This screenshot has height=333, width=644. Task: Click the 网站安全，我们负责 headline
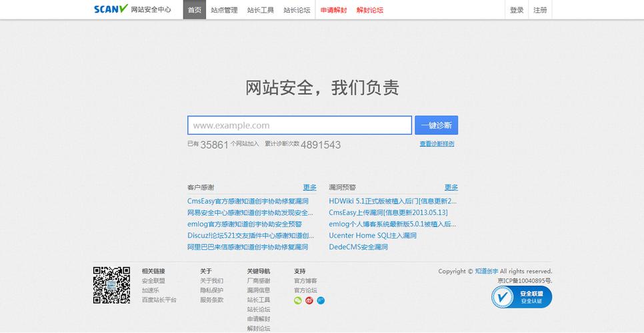322,88
